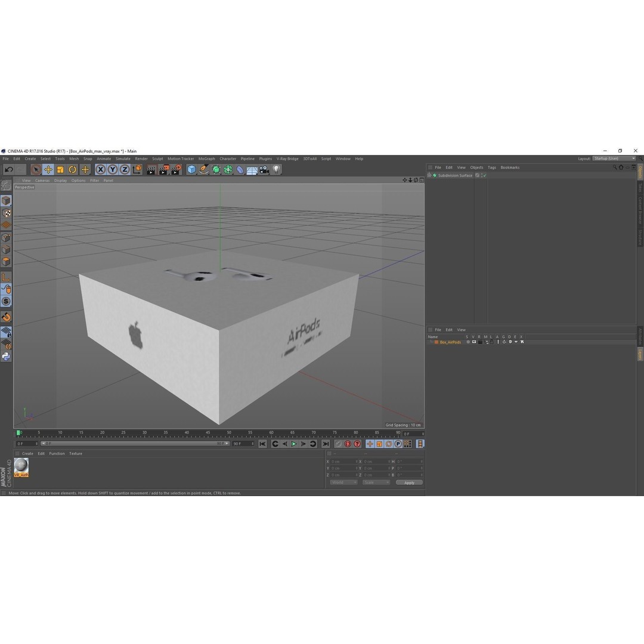Screen dimensions: 644x644
Task: Open Material Manager Texture menu
Action: (76, 454)
